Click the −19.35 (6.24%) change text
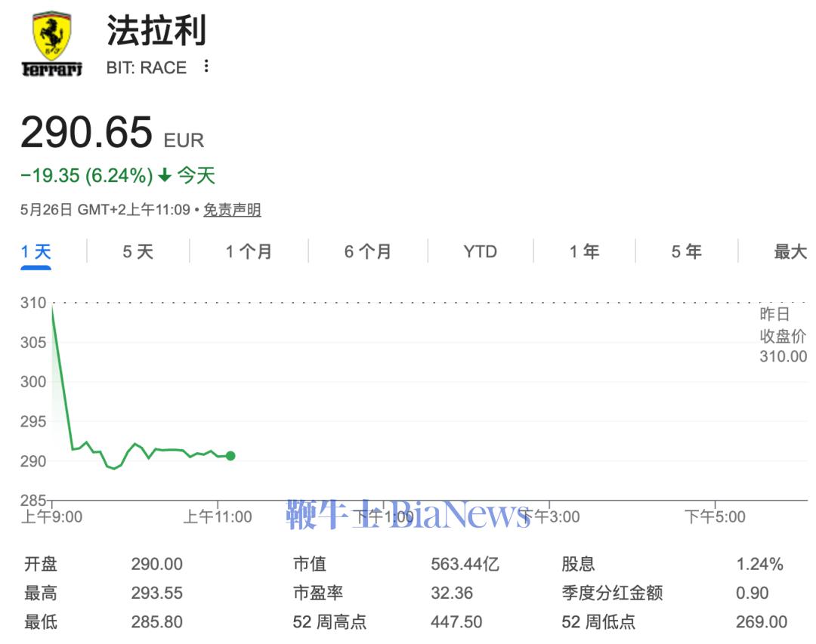 86,176
